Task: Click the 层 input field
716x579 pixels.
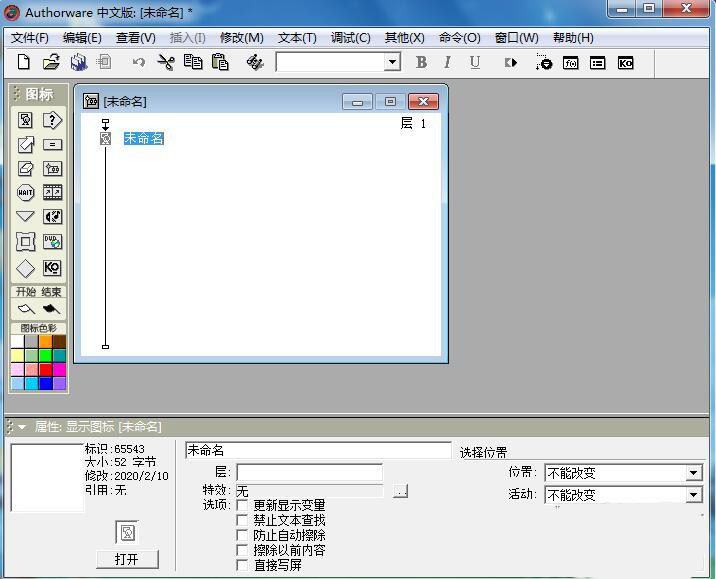Action: 310,472
